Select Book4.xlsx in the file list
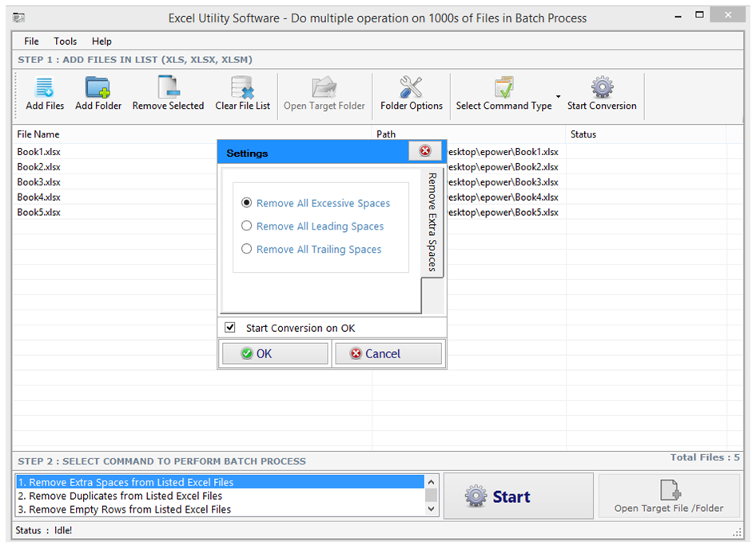The height and width of the screenshot is (547, 756). click(x=38, y=197)
